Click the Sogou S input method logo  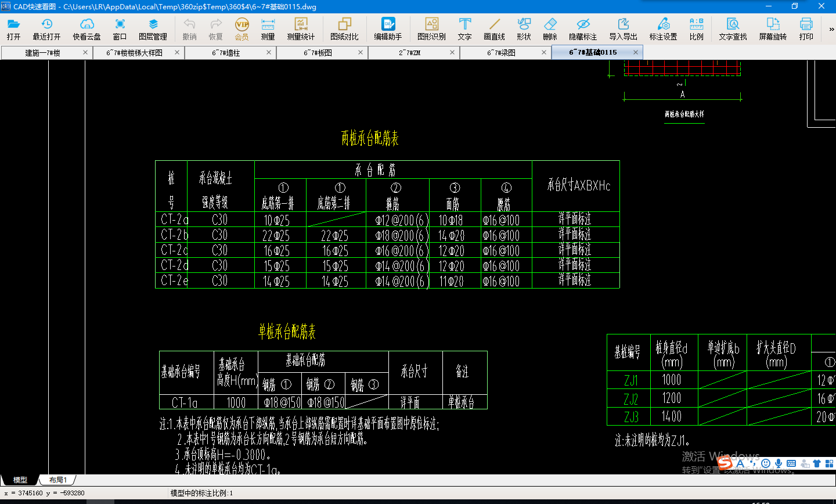click(x=725, y=463)
